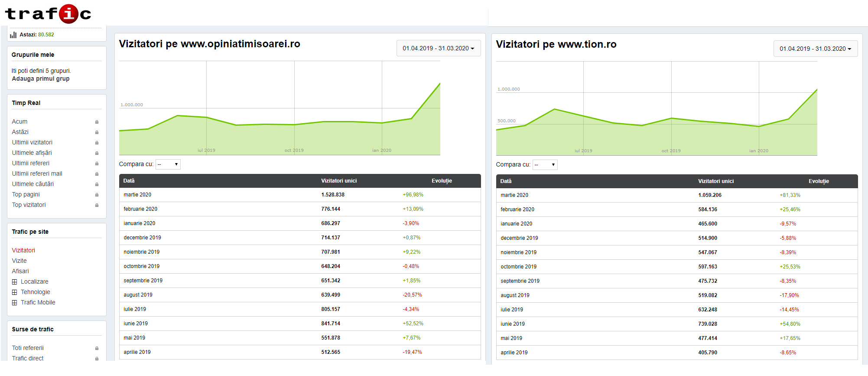This screenshot has width=868, height=376.
Task: Click value 841.714 for iunie 2019
Action: click(x=331, y=324)
